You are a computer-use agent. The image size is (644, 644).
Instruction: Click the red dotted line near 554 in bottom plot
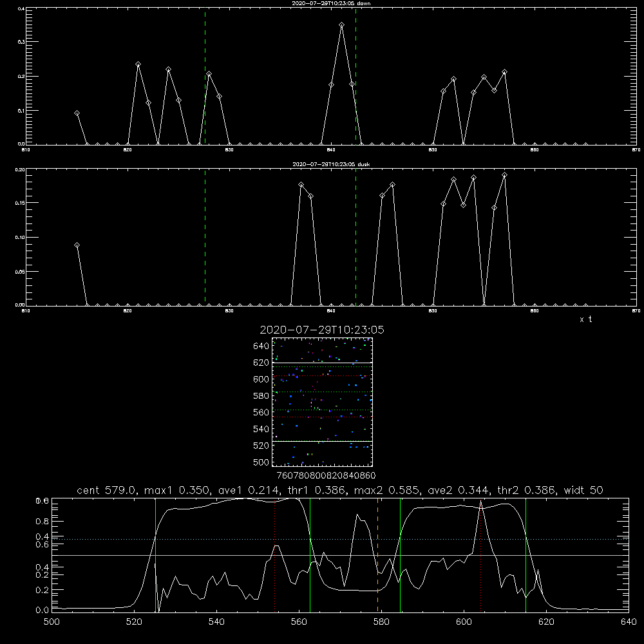[x=275, y=555]
